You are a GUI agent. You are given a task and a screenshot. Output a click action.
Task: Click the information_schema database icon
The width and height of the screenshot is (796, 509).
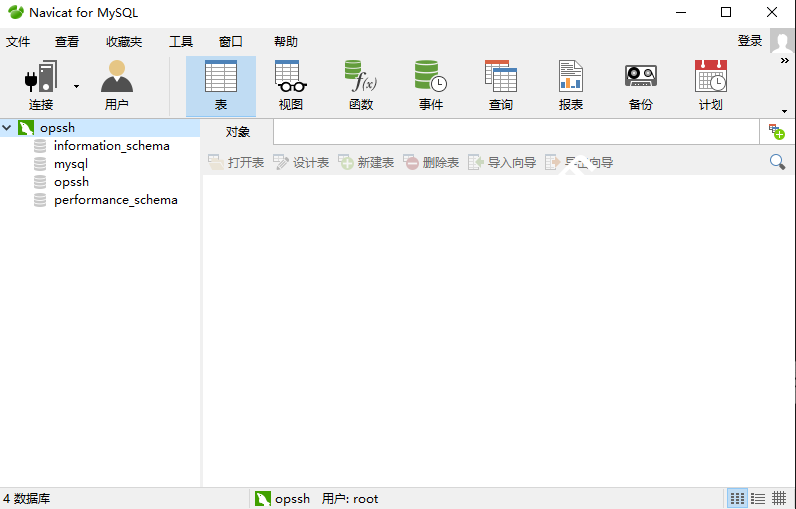coord(40,146)
